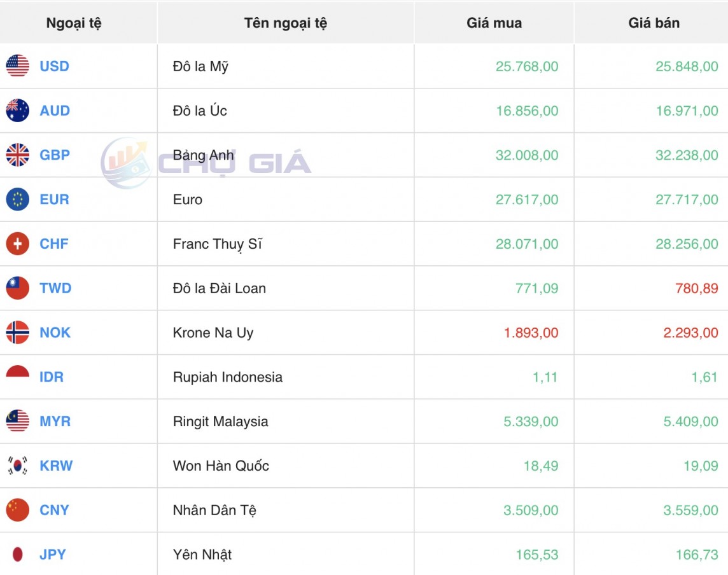Click the Tên ngoại tệ header

click(x=285, y=22)
